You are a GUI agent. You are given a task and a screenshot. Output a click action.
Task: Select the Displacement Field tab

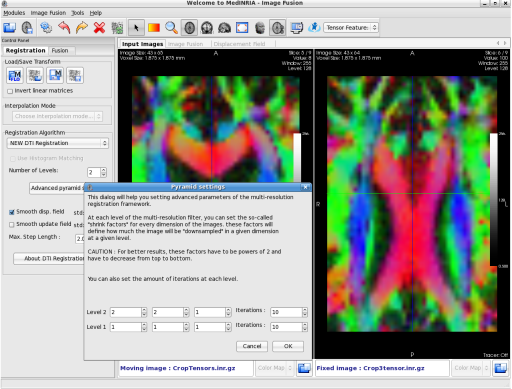pyautogui.click(x=239, y=44)
